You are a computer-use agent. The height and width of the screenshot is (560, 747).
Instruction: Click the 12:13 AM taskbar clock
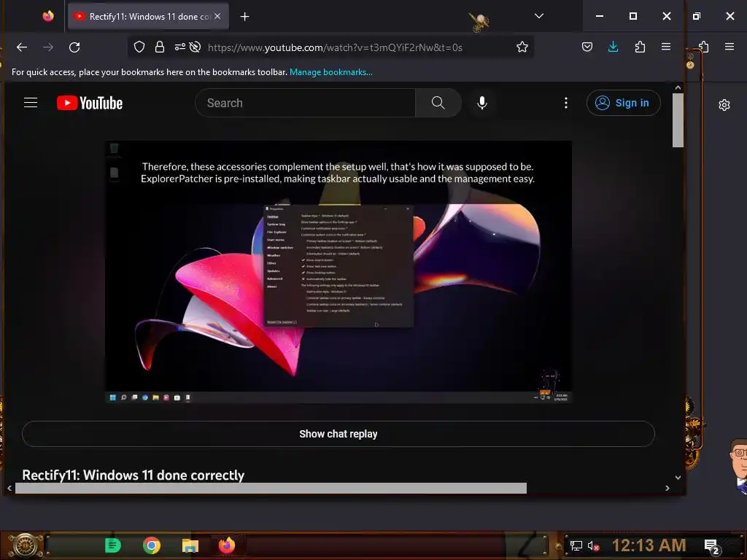click(649, 545)
